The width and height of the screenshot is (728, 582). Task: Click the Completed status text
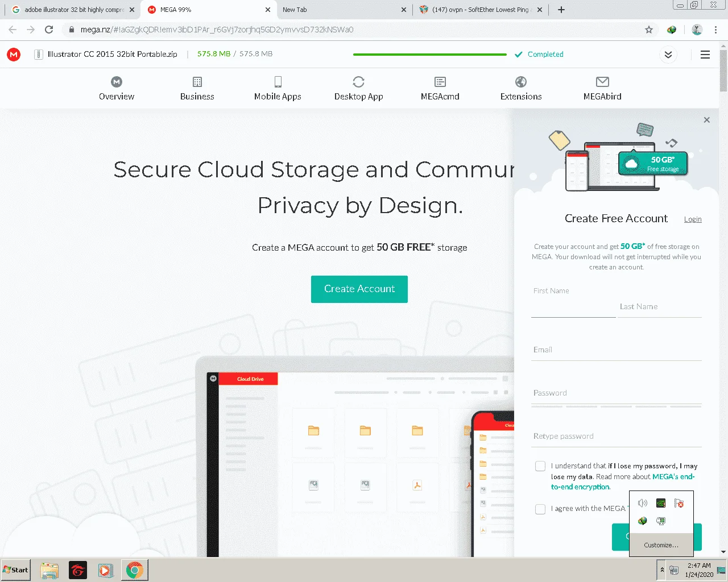coord(545,55)
